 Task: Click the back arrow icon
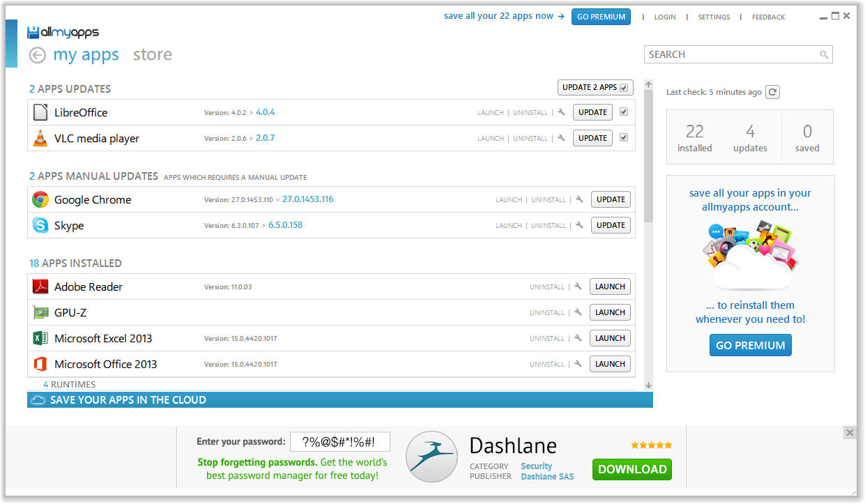(38, 55)
